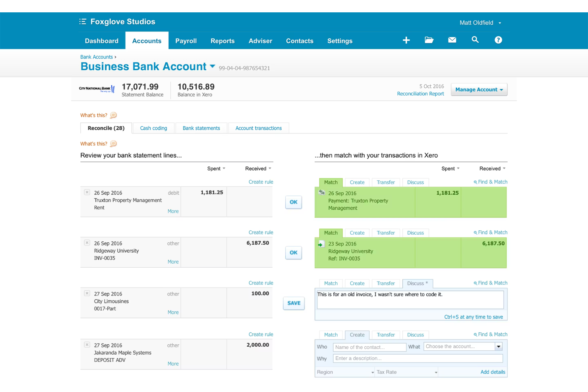Switch to the Bank statements tab

click(201, 128)
